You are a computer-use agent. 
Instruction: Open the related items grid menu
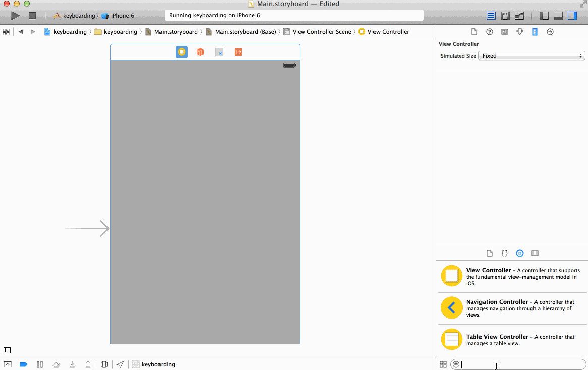click(6, 32)
